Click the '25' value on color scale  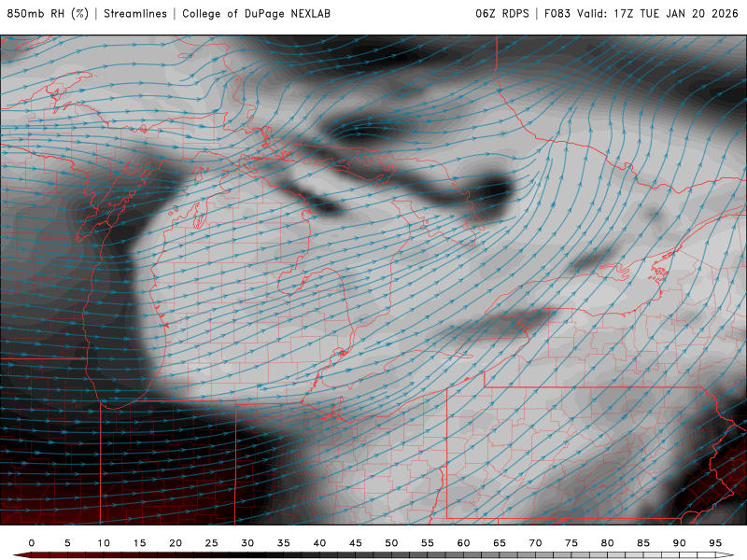pyautogui.click(x=212, y=543)
